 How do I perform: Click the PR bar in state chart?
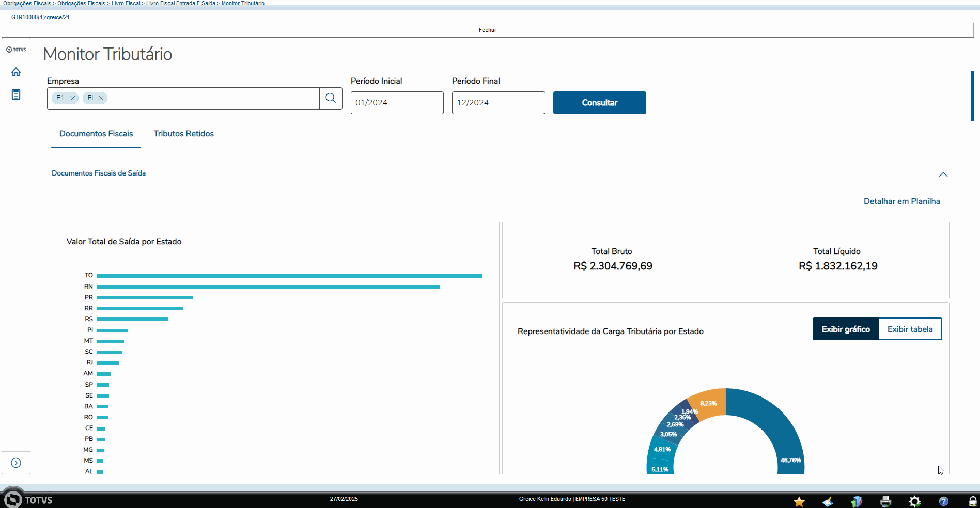click(x=145, y=297)
